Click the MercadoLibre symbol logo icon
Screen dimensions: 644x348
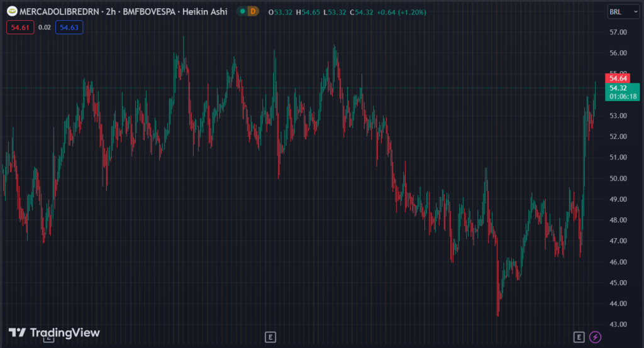[x=12, y=11]
